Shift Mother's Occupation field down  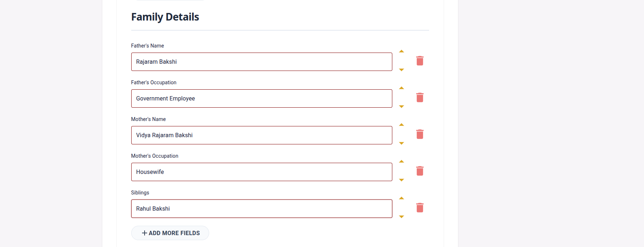[401, 180]
